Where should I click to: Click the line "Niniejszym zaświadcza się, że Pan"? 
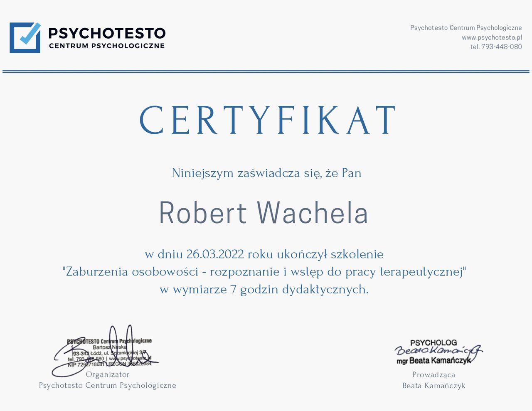click(x=266, y=173)
